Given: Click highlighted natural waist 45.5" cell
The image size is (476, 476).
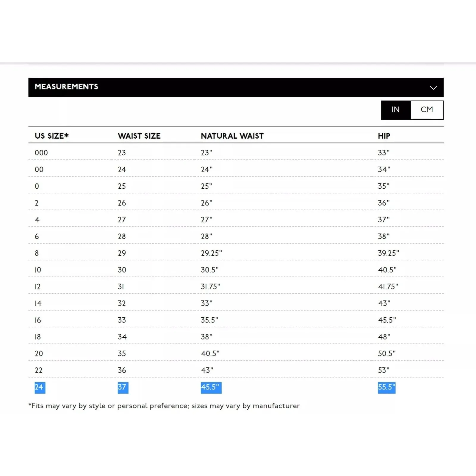Looking at the screenshot, I should click(210, 387).
